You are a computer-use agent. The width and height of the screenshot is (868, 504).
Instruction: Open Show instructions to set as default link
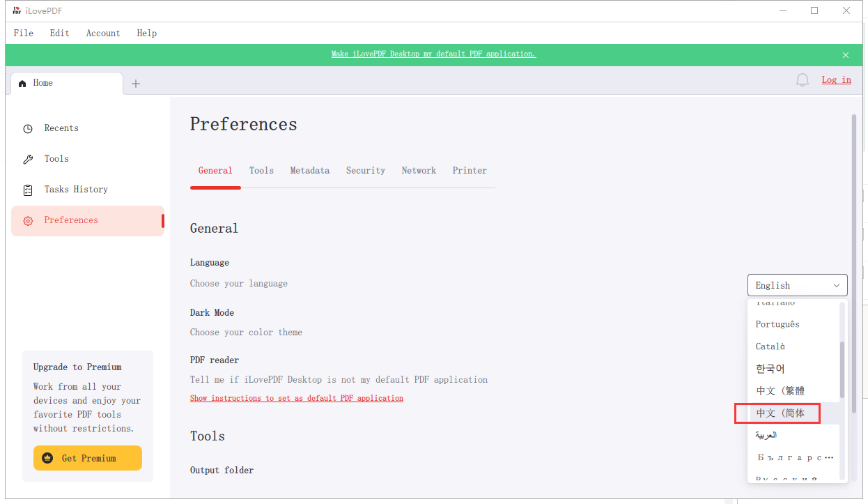[297, 398]
